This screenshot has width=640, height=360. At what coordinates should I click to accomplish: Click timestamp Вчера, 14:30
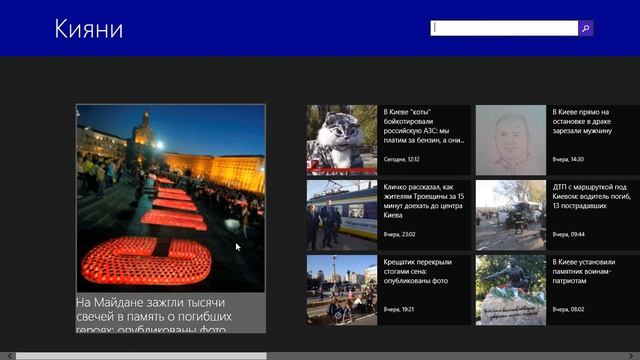click(x=568, y=159)
